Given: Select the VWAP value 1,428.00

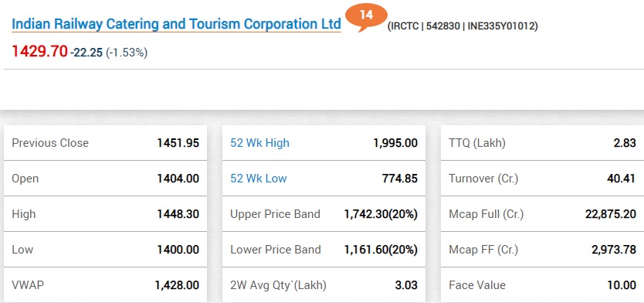Looking at the screenshot, I should pos(177,285).
